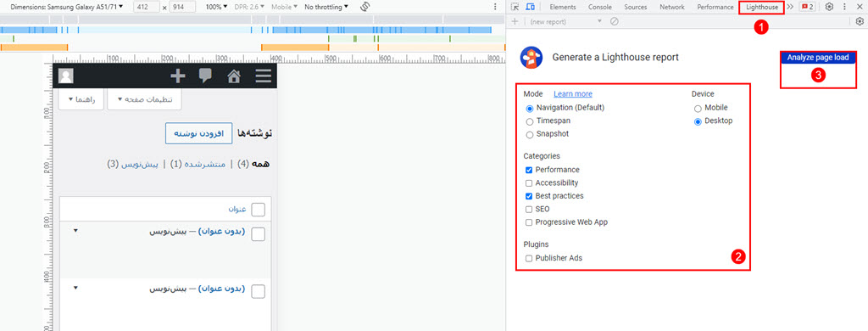This screenshot has height=331, width=868.
Task: Click the error count badge showing 2
Action: coord(807,7)
